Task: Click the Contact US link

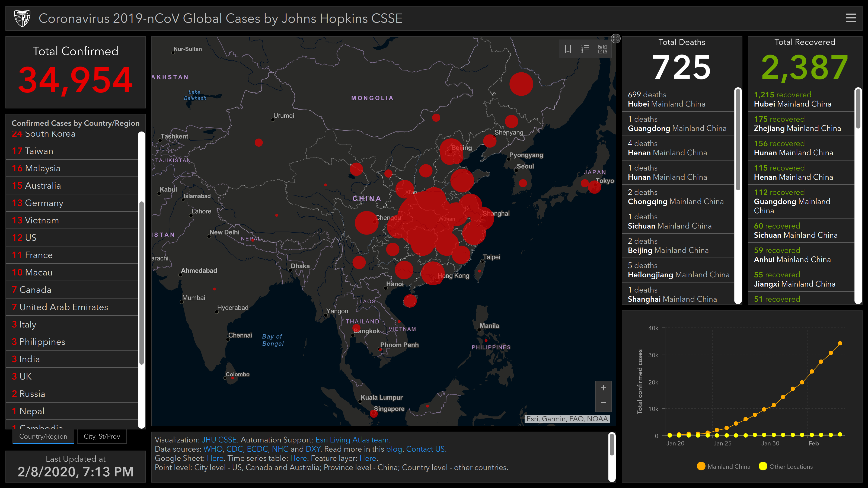Action: pyautogui.click(x=425, y=449)
